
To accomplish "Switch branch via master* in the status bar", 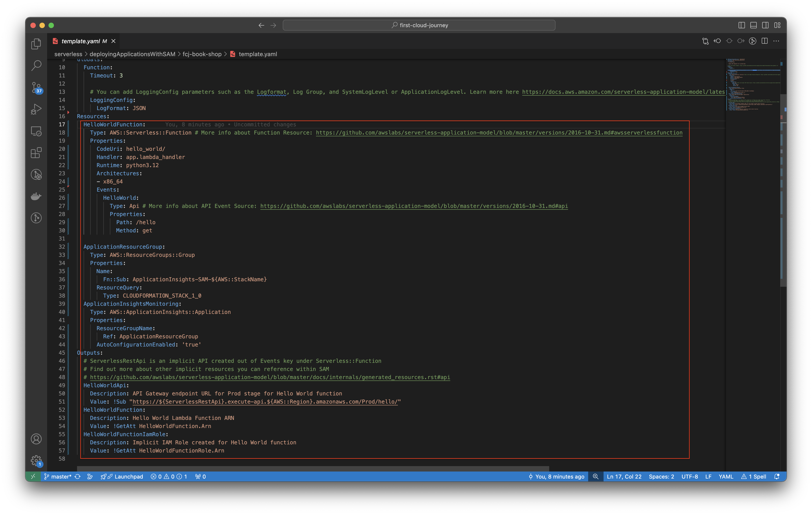I will tap(58, 476).
